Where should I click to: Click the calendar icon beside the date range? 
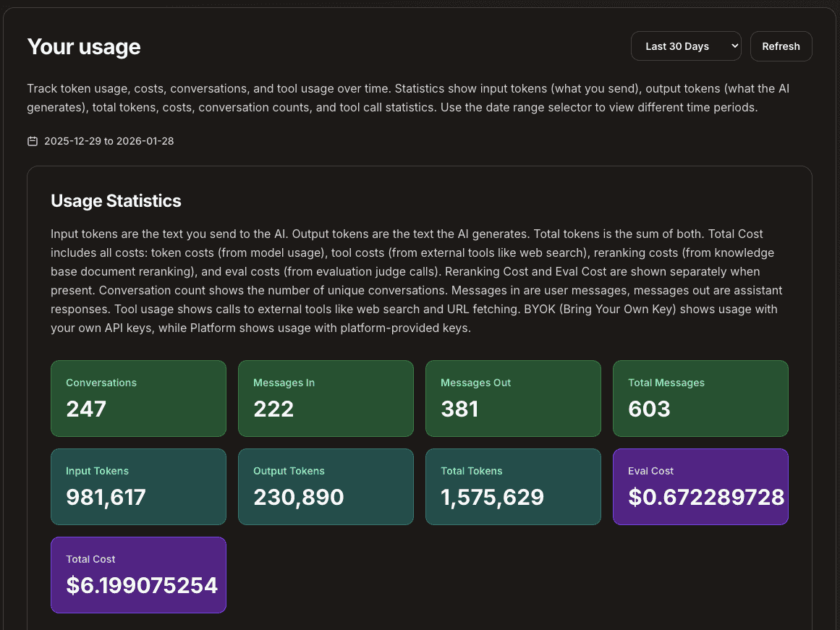[x=33, y=141]
